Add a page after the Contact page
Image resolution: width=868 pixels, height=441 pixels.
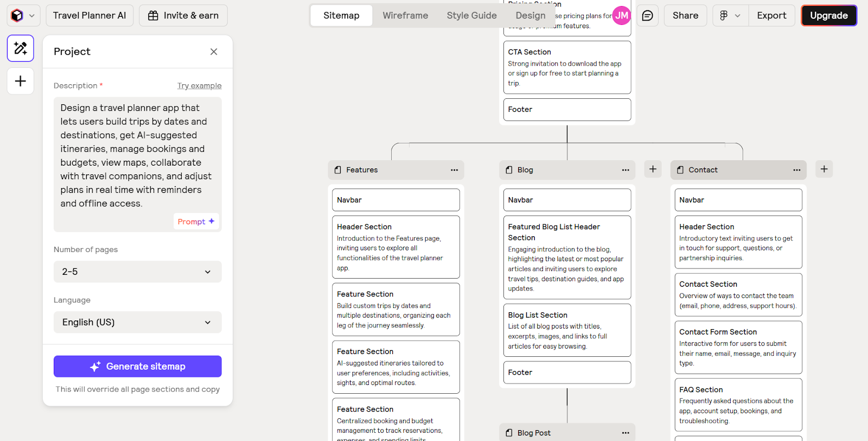click(824, 169)
